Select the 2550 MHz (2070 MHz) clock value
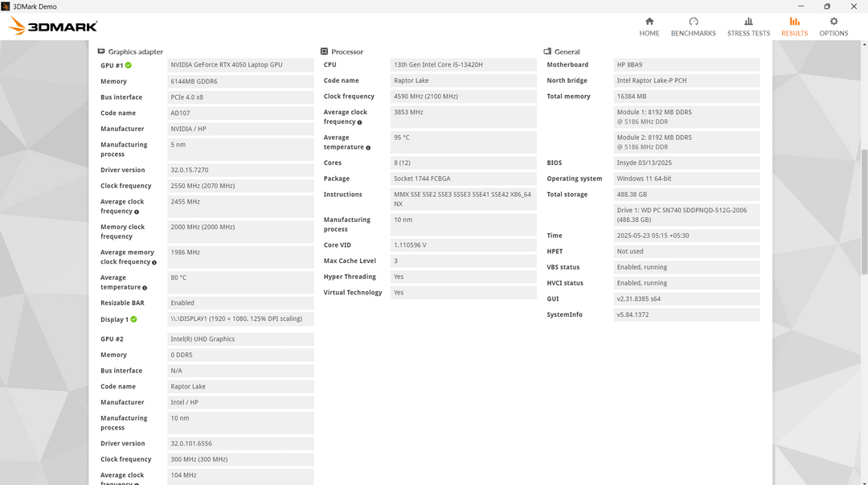This screenshot has height=485, width=868. click(x=240, y=186)
